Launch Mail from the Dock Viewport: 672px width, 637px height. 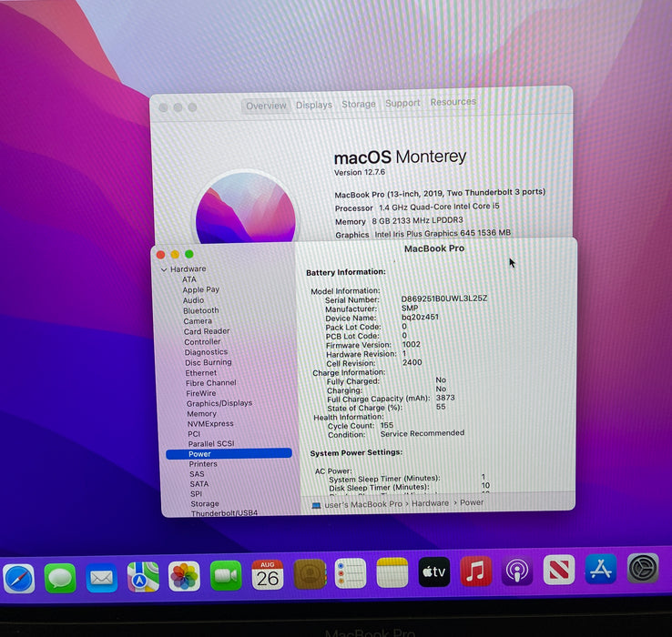pos(102,578)
